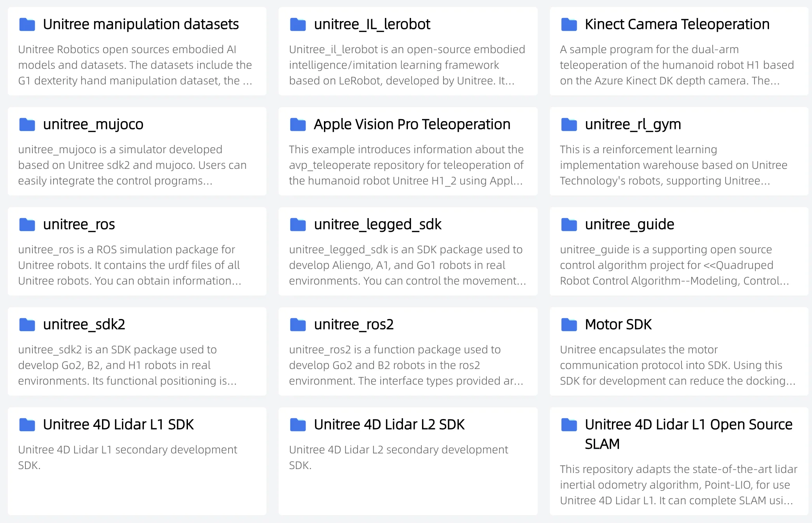Click the Kinect Camera Teleoperation folder icon

(569, 24)
